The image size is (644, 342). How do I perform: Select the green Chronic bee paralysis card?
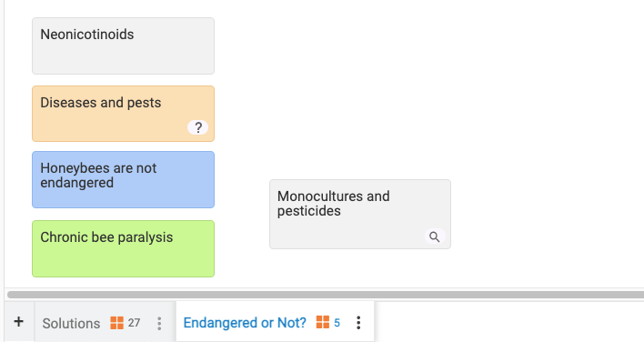coord(123,249)
